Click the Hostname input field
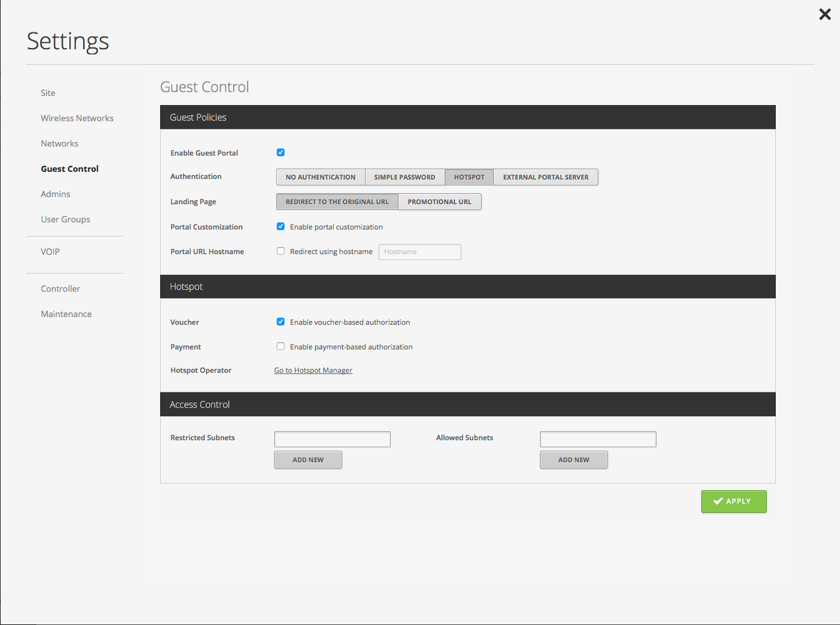 point(420,252)
